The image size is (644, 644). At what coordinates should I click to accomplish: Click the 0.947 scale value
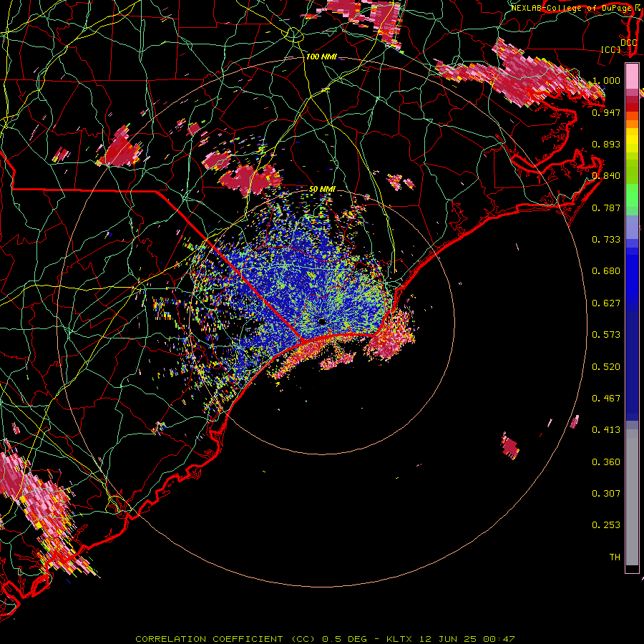tap(606, 112)
